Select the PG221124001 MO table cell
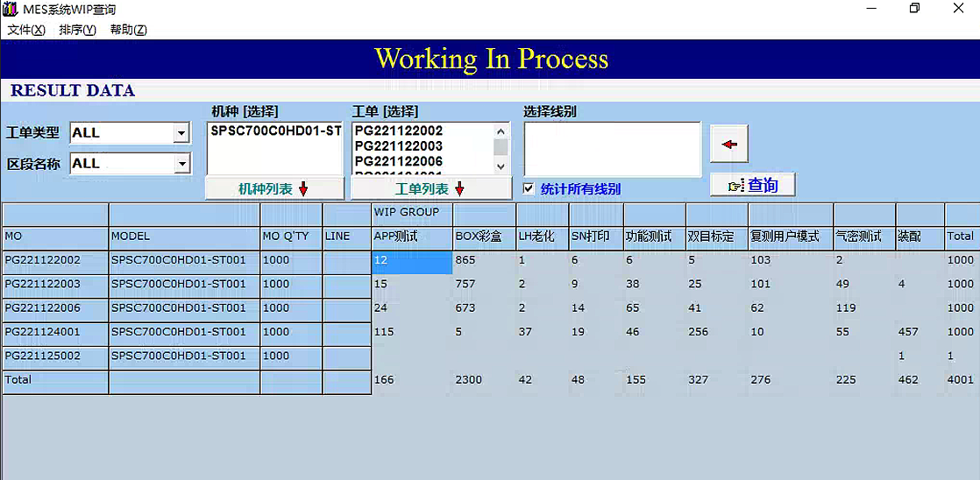Image resolution: width=980 pixels, height=480 pixels. tap(55, 332)
